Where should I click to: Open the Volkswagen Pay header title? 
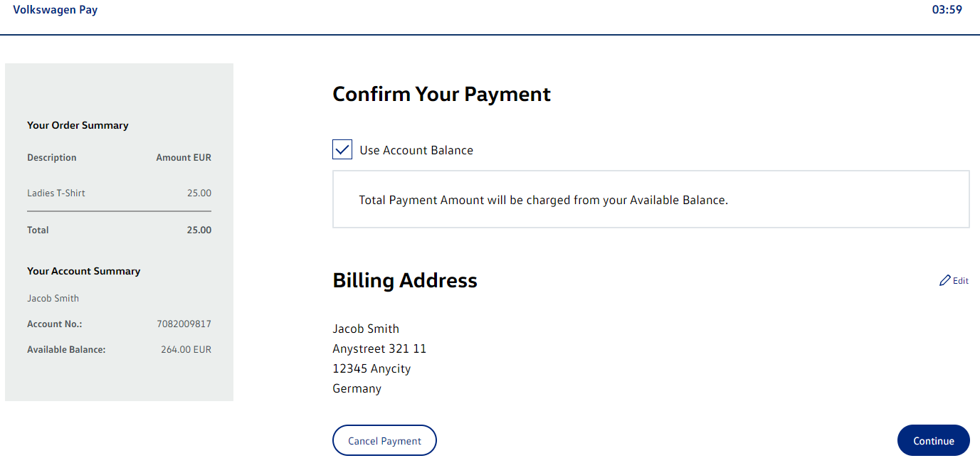coord(56,10)
